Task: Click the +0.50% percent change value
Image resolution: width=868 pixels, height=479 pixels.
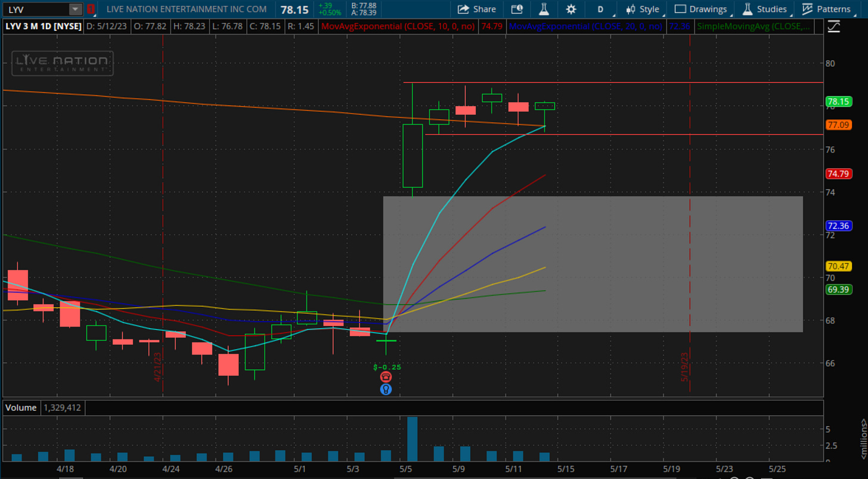Action: click(x=329, y=13)
